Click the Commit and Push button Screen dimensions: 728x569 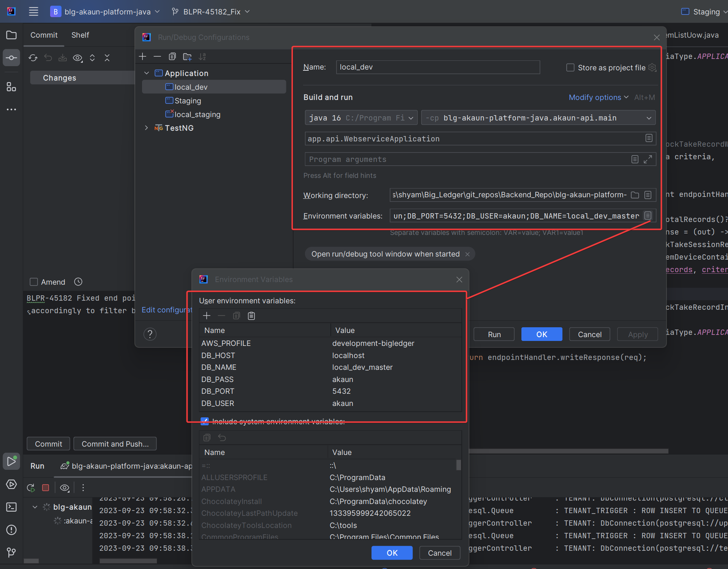point(115,444)
